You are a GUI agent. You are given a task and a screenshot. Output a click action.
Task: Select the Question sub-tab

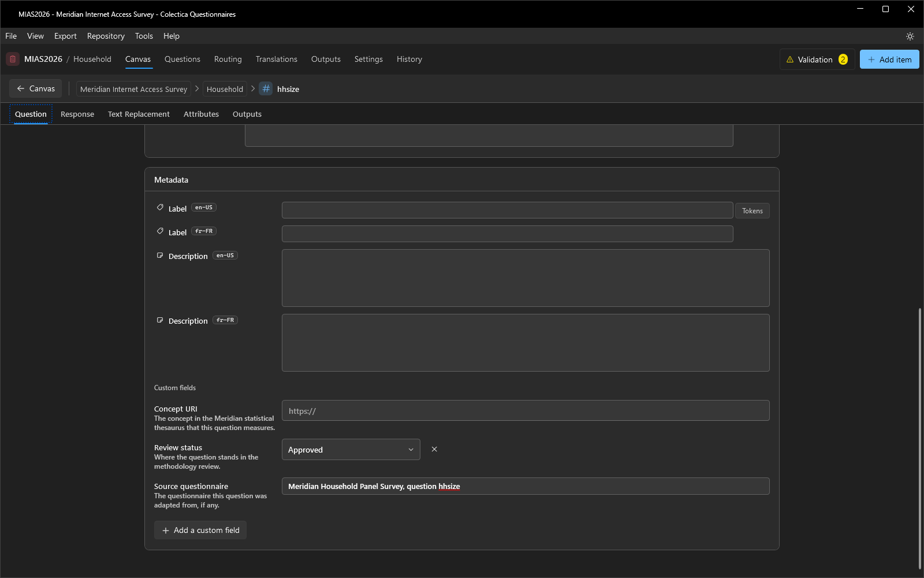click(31, 114)
